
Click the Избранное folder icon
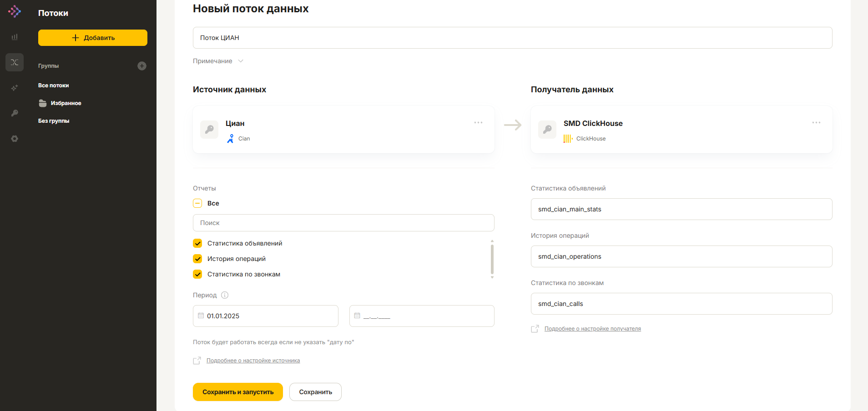coord(43,103)
